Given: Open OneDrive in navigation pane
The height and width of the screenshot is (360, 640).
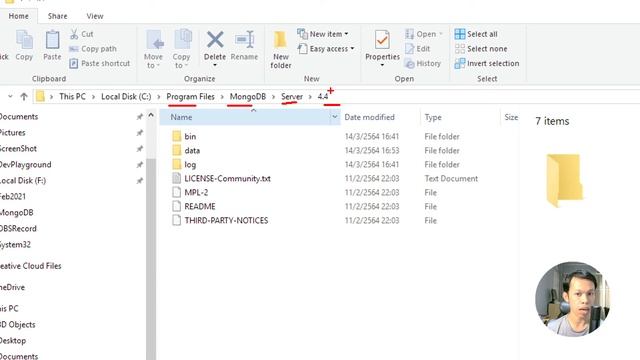Looking at the screenshot, I should (x=13, y=287).
